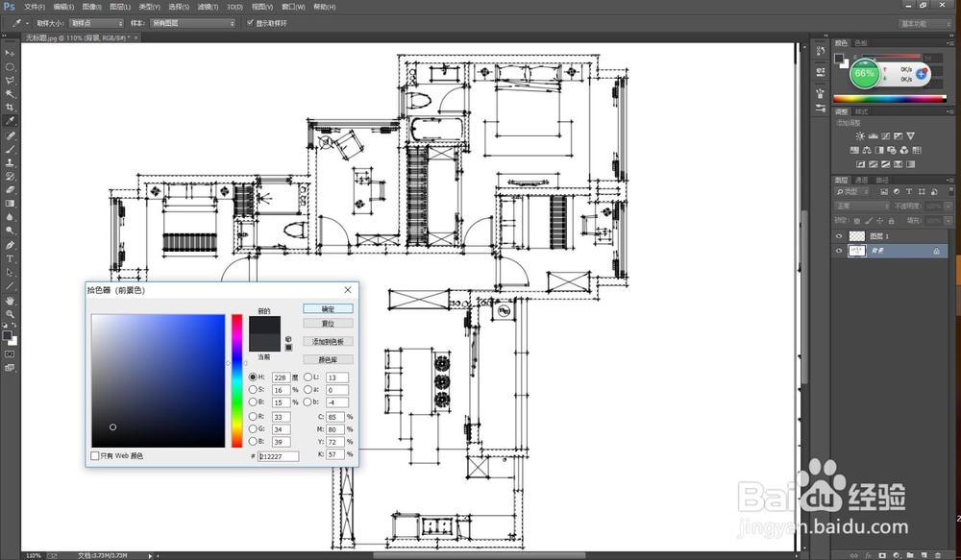Open the History panel icon in the dock

820,52
